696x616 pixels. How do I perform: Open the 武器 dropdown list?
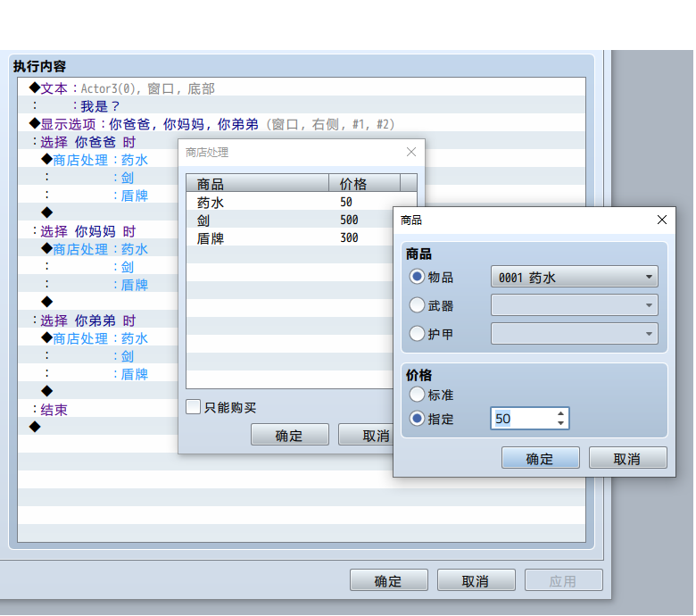pos(575,305)
